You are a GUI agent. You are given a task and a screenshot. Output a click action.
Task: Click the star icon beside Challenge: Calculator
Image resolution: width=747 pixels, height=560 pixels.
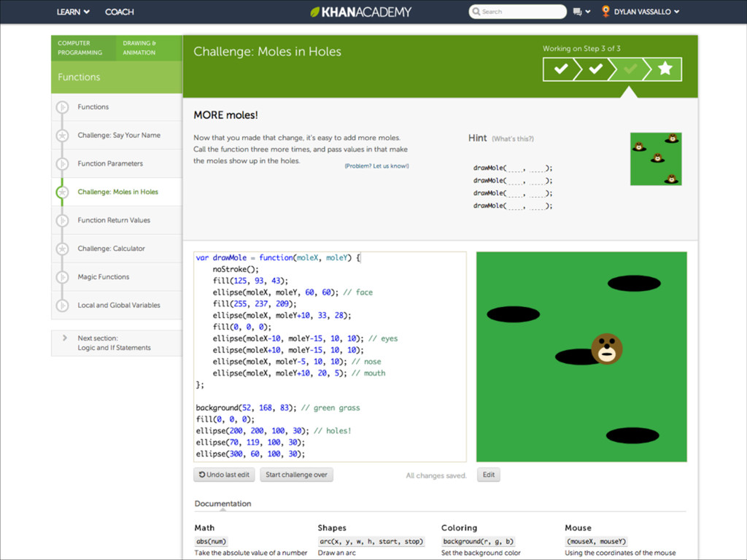coord(62,249)
